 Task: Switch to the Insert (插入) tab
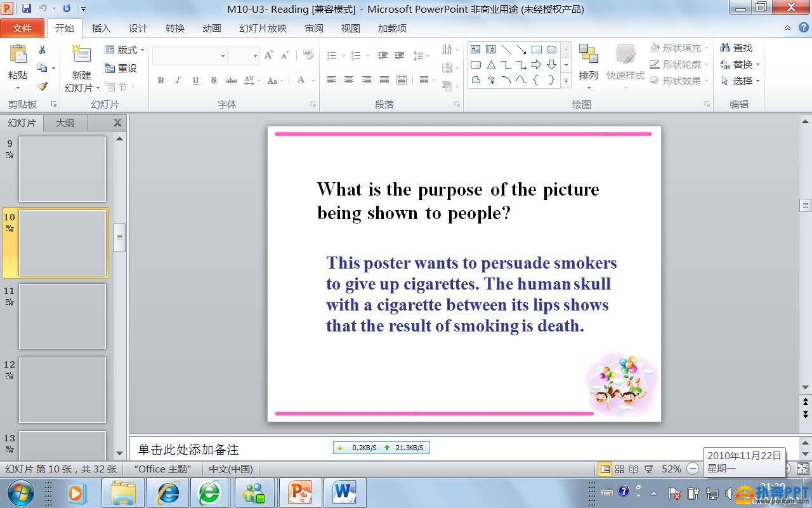(x=101, y=28)
